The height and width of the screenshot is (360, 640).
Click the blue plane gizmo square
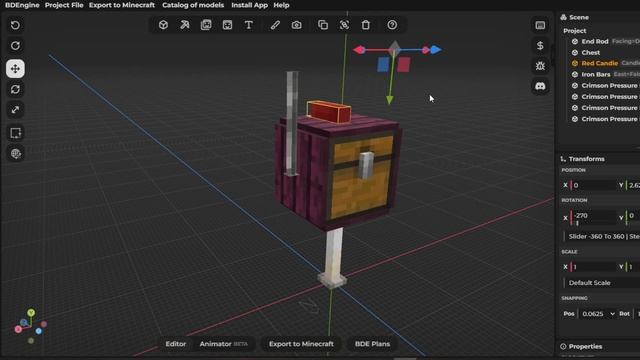pos(383,64)
